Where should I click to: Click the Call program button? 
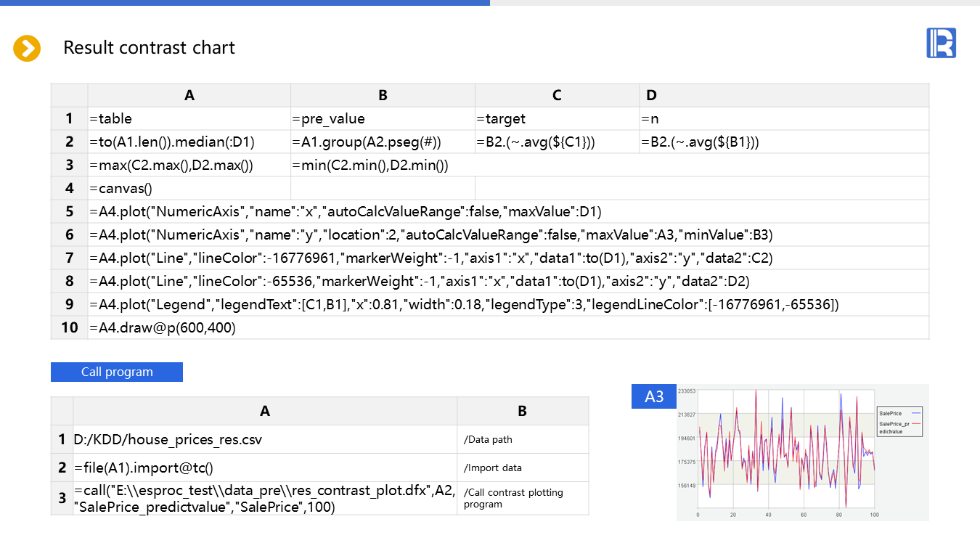117,372
